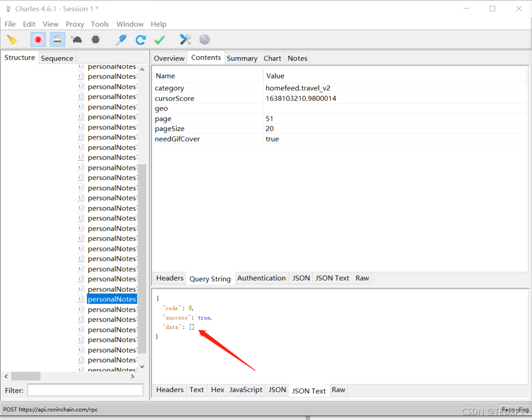The height and width of the screenshot is (420, 532).
Task: Click the Recording status button
Action: point(515,410)
